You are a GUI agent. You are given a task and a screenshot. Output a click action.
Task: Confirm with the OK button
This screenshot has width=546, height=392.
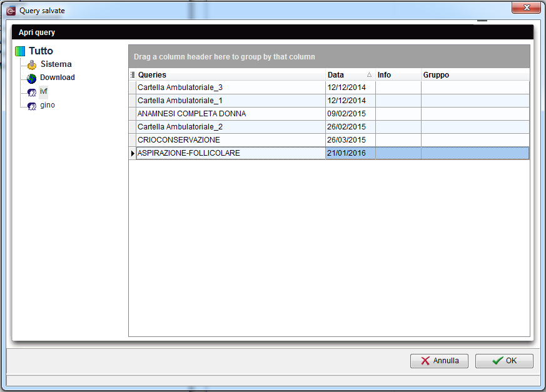point(504,361)
